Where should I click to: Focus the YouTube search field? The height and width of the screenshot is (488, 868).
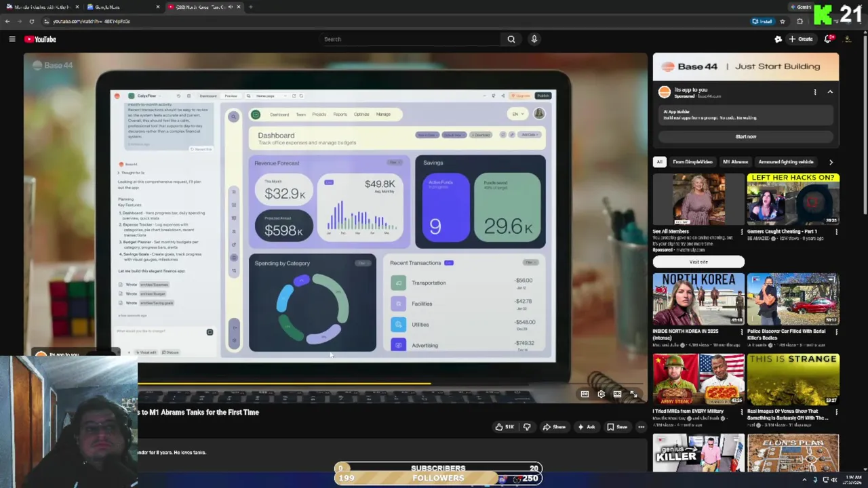click(x=410, y=39)
